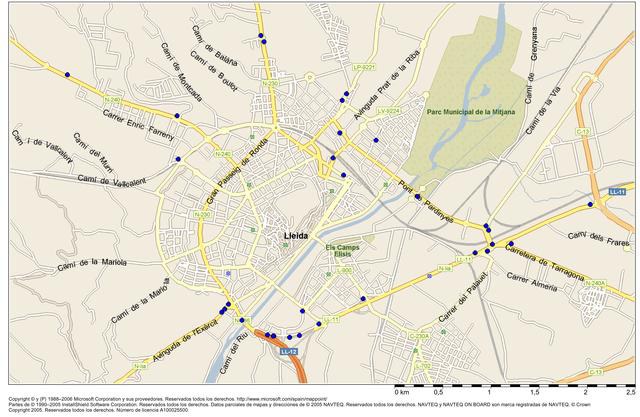Image resolution: width=640 pixels, height=417 pixels.
Task: Click the L-800 road shield
Action: tap(344, 270)
